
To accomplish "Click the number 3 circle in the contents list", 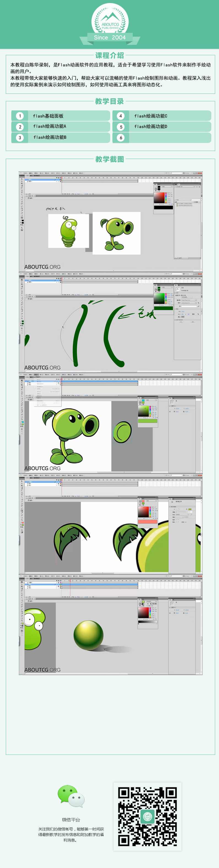I will (x=20, y=137).
